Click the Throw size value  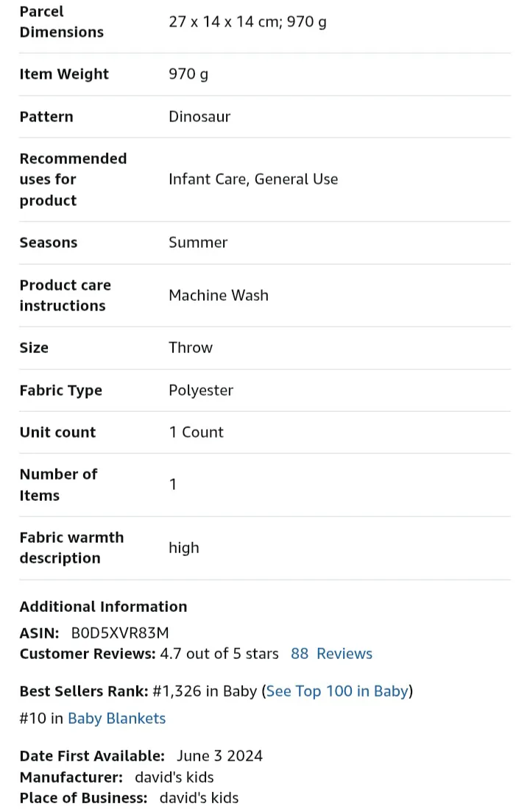point(191,348)
